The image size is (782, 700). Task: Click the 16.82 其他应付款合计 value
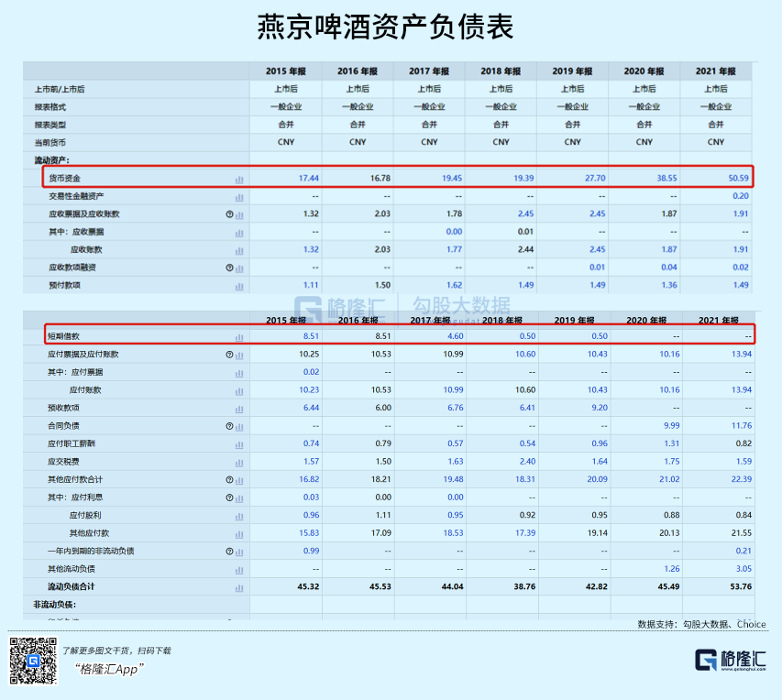[309, 479]
